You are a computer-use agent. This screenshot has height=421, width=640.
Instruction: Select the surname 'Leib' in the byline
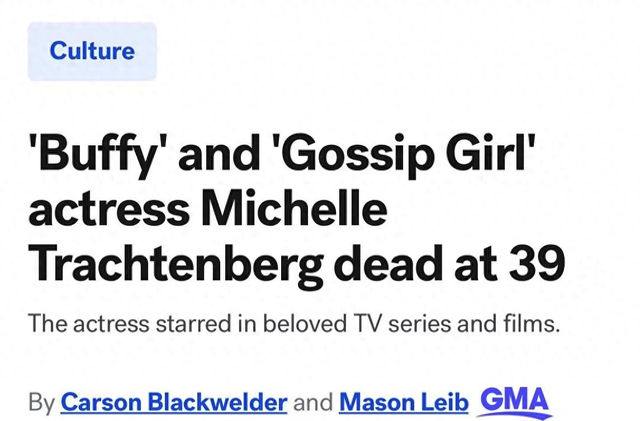tap(448, 403)
